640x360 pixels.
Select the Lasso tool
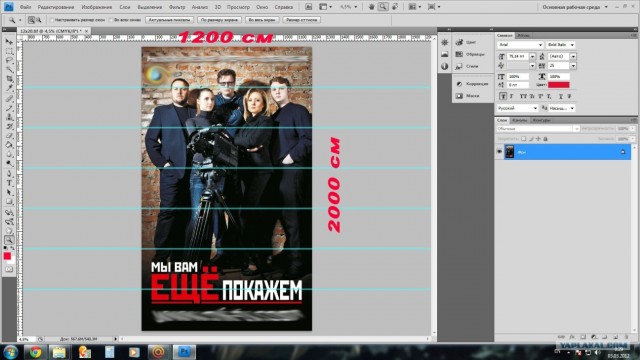[9, 60]
